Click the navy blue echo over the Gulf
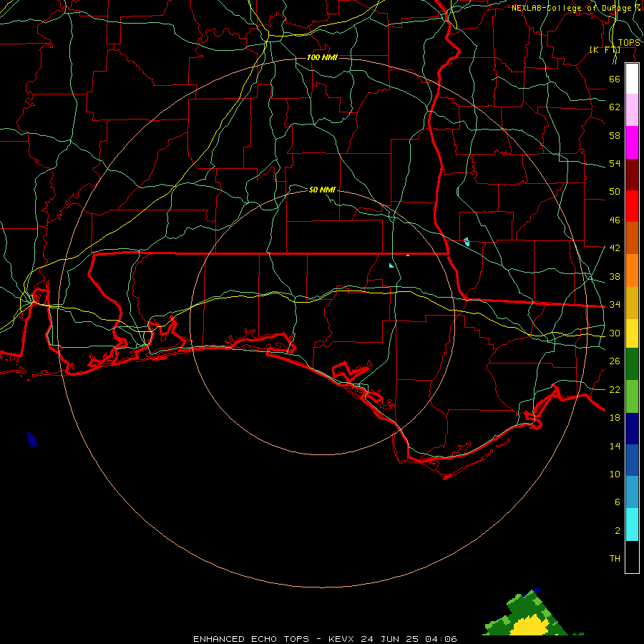Image resolution: width=644 pixels, height=644 pixels. [31, 439]
